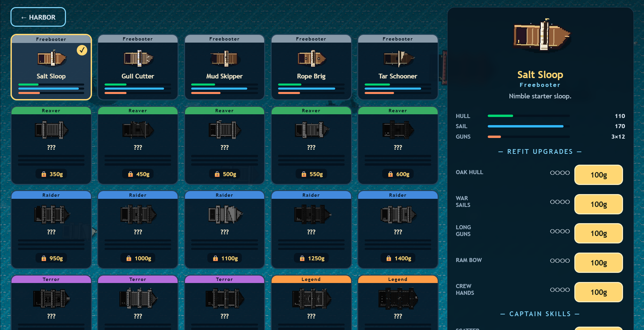Buy Oak Hull upgrade for 100g
Image resolution: width=644 pixels, height=330 pixels.
599,175
